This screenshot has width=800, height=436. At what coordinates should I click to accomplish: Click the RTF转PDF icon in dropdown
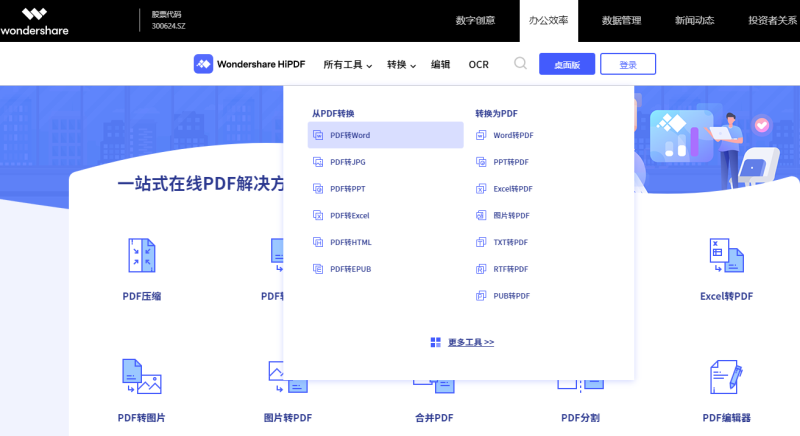point(481,269)
